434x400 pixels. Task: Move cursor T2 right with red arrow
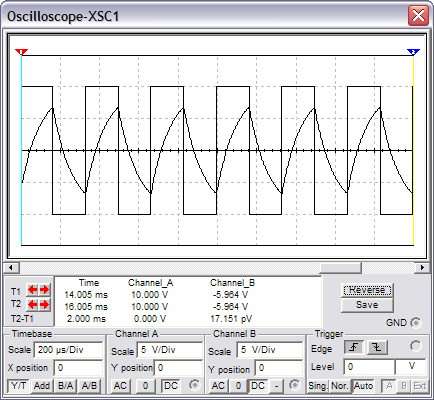[x=45, y=305]
